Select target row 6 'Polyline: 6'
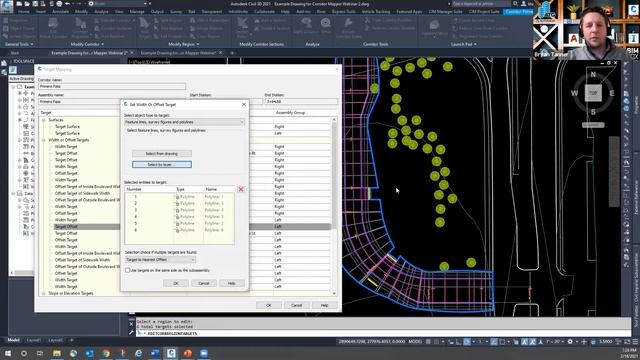640x360 pixels. [180, 230]
